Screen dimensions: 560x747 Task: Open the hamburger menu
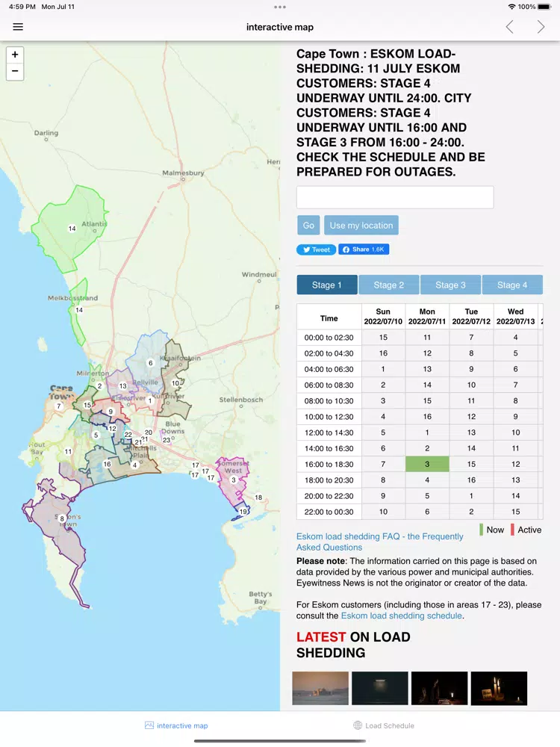tap(18, 27)
